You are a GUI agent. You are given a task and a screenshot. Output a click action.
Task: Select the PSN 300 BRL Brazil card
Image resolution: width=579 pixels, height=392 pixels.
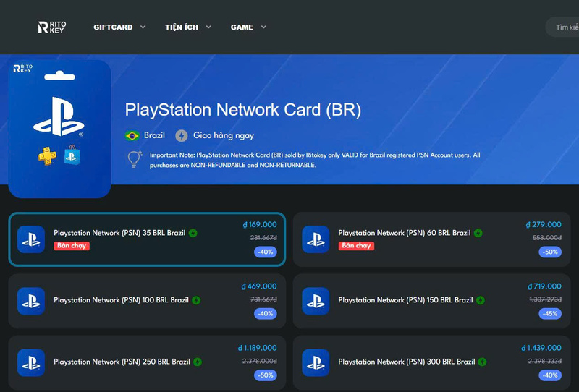[431, 362]
